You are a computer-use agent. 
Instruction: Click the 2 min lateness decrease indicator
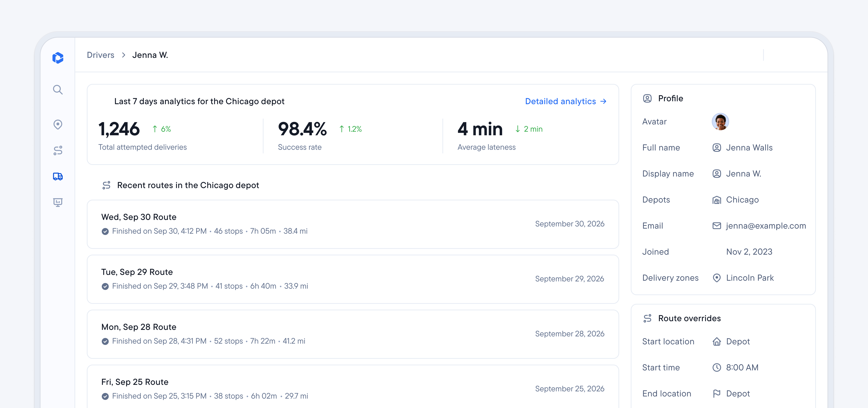[529, 129]
